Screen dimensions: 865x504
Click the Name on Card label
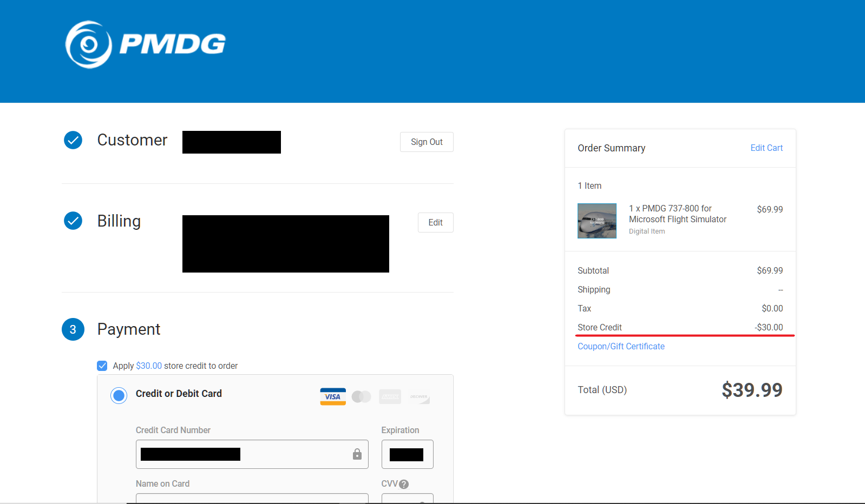[162, 484]
